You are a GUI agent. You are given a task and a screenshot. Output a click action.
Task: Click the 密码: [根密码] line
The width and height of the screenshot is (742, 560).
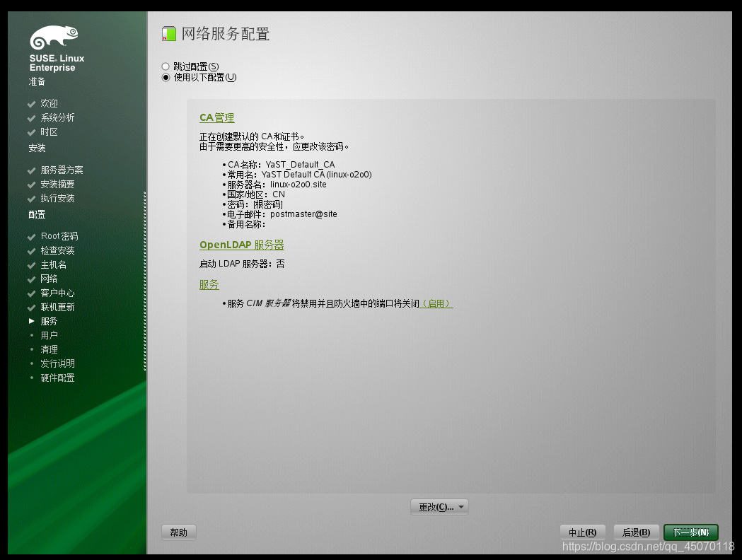[x=255, y=204]
